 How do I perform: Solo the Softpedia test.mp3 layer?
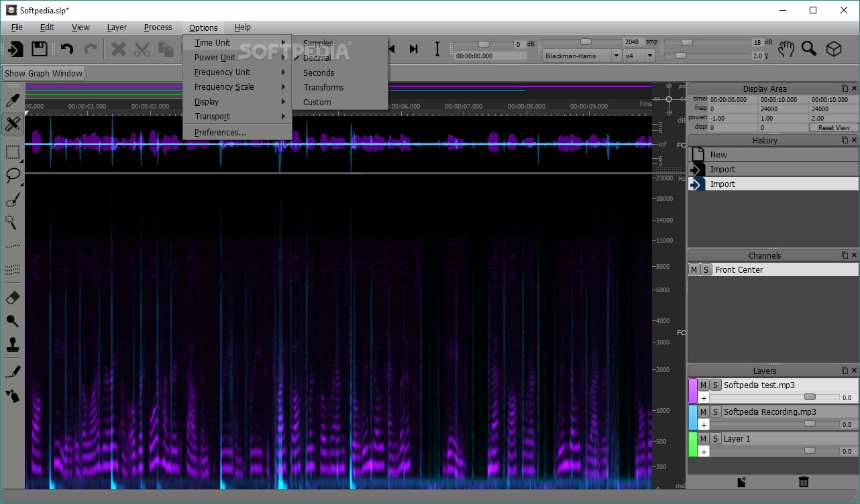716,385
